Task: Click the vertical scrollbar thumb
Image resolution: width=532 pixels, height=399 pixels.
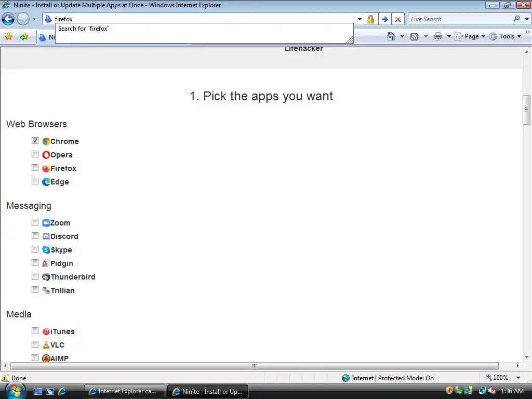Action: (527, 110)
